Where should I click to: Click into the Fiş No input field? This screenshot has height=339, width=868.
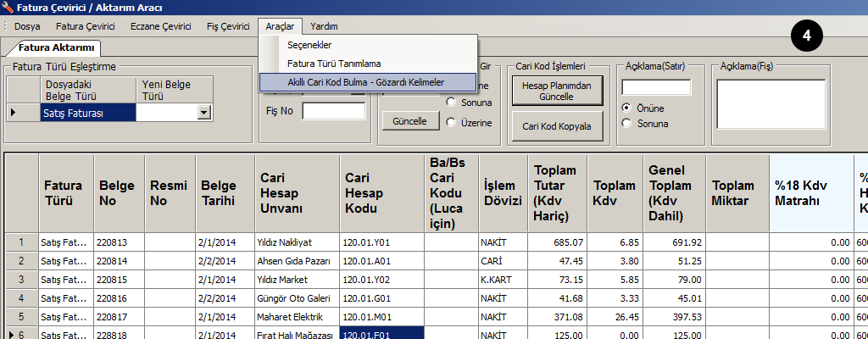[x=334, y=111]
